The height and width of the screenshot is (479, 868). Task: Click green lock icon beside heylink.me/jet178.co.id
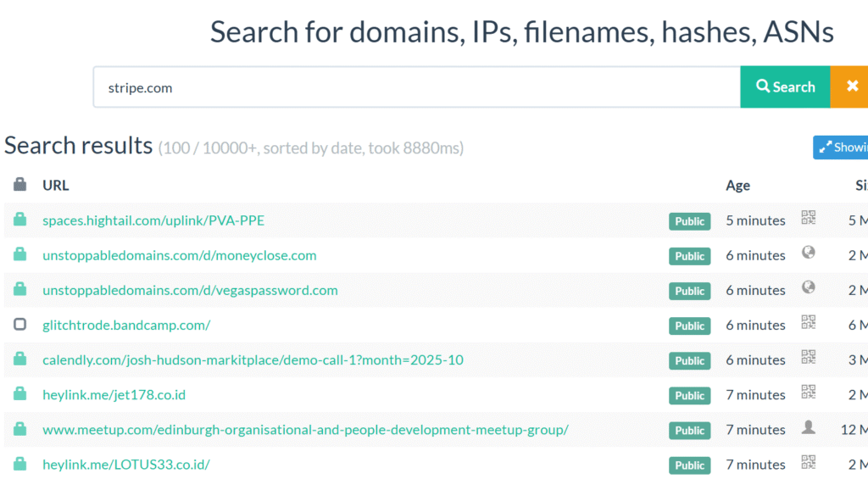(x=20, y=394)
